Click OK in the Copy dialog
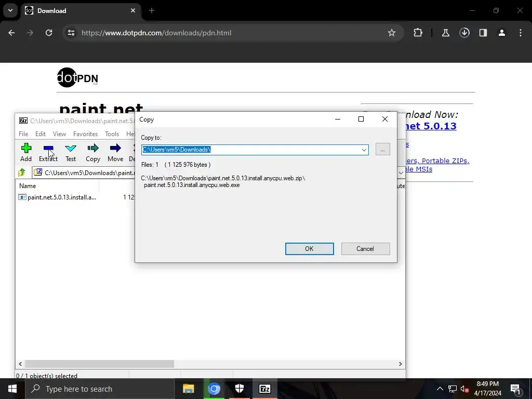This screenshot has height=399, width=532. point(310,249)
